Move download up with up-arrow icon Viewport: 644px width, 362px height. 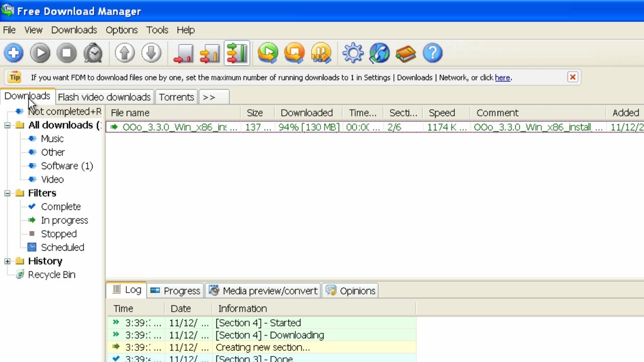pos(125,53)
